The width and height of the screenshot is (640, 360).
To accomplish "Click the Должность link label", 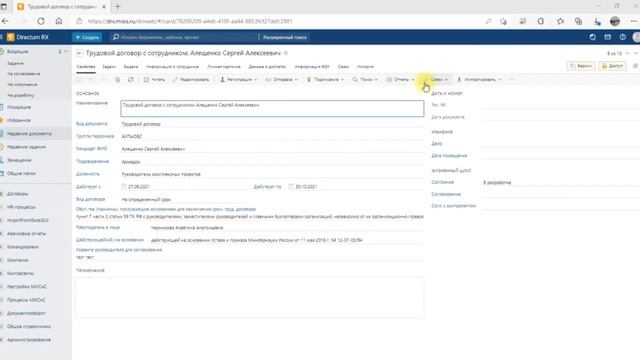I will pyautogui.click(x=88, y=174).
